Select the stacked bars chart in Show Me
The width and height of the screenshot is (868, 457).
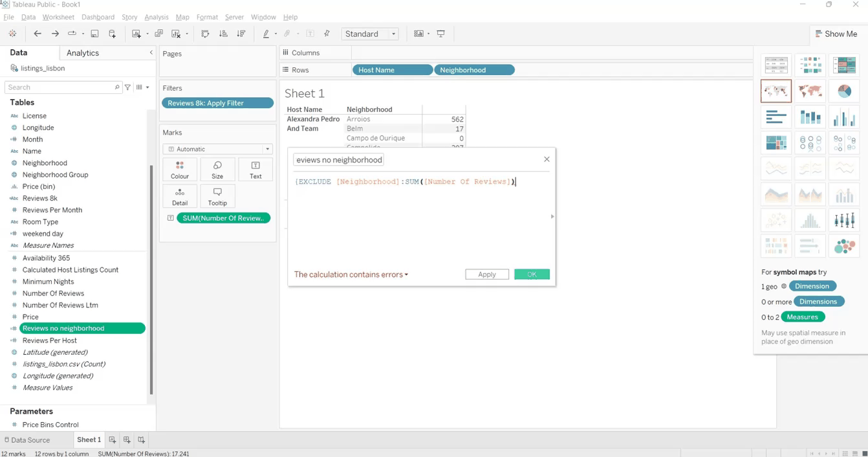tap(810, 117)
